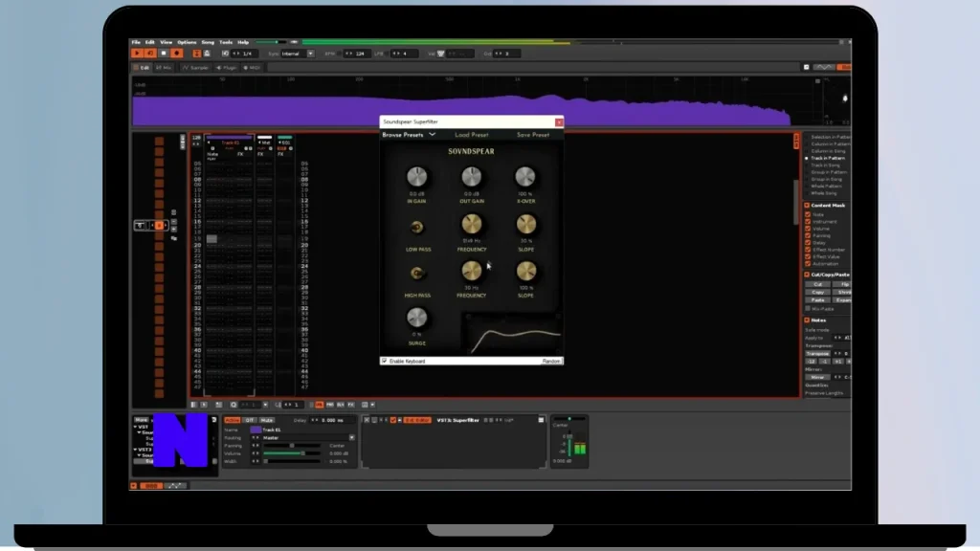Toggle the LOW PASS switch

pos(417,227)
